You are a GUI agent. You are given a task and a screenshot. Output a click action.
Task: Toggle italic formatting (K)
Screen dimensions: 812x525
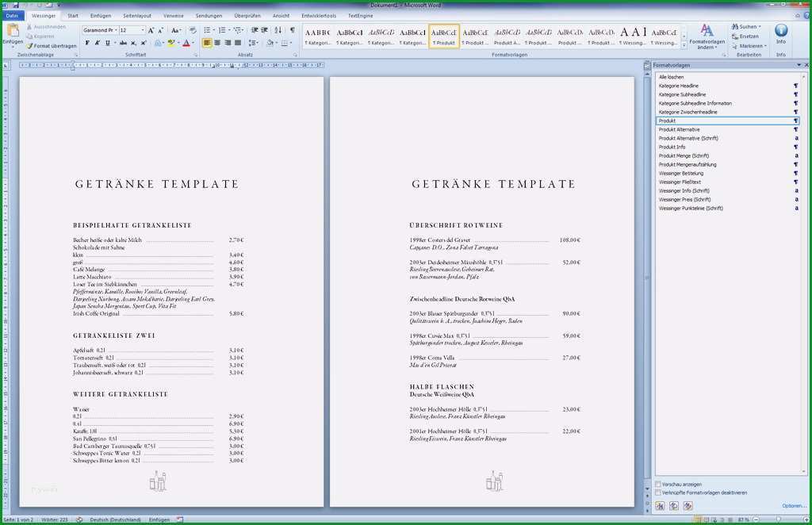coord(97,43)
